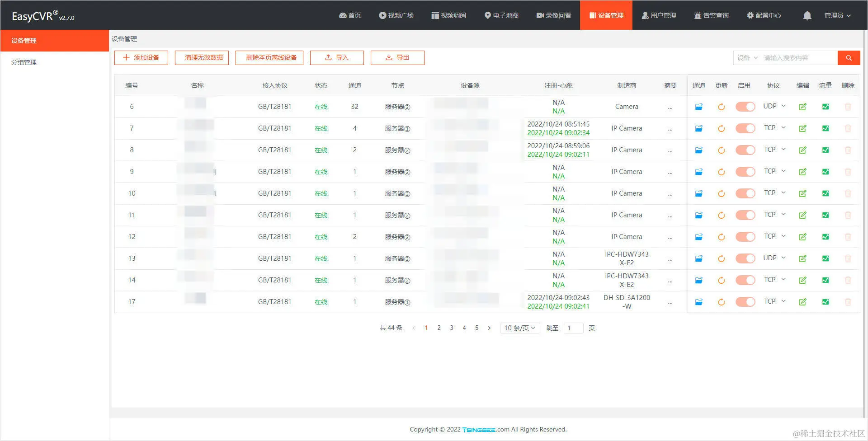Disable the enable switch for device 6
The width and height of the screenshot is (868, 441).
pyautogui.click(x=745, y=107)
